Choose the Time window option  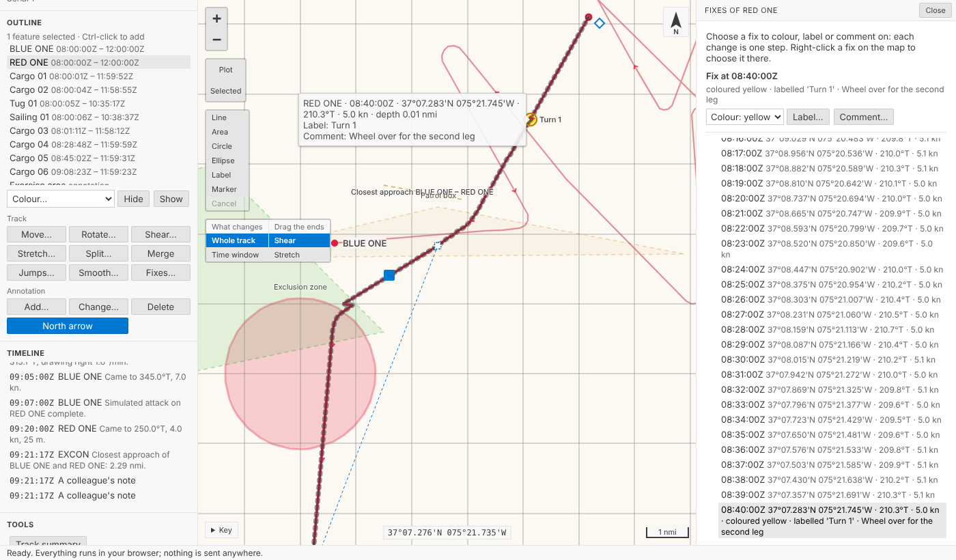237,255
